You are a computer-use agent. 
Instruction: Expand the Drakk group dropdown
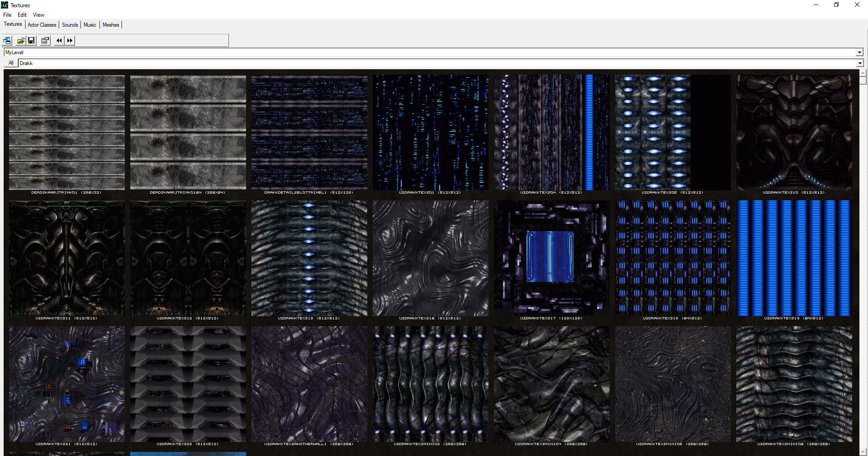coord(860,63)
